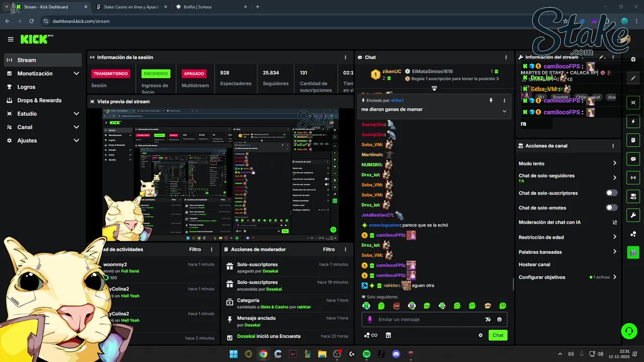This screenshot has height=362, width=644.
Task: Expand Chat de solo-seguidores settings
Action: (x=568, y=177)
